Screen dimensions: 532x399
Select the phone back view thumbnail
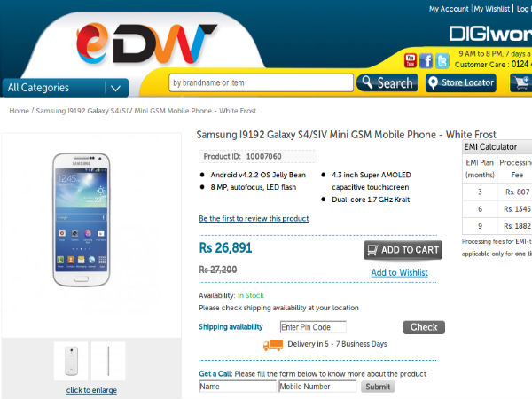point(71,361)
